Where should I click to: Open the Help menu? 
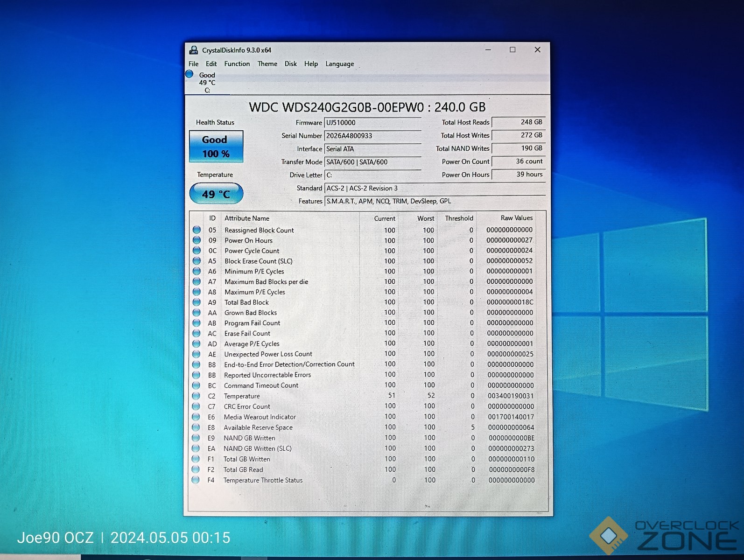[x=311, y=64]
